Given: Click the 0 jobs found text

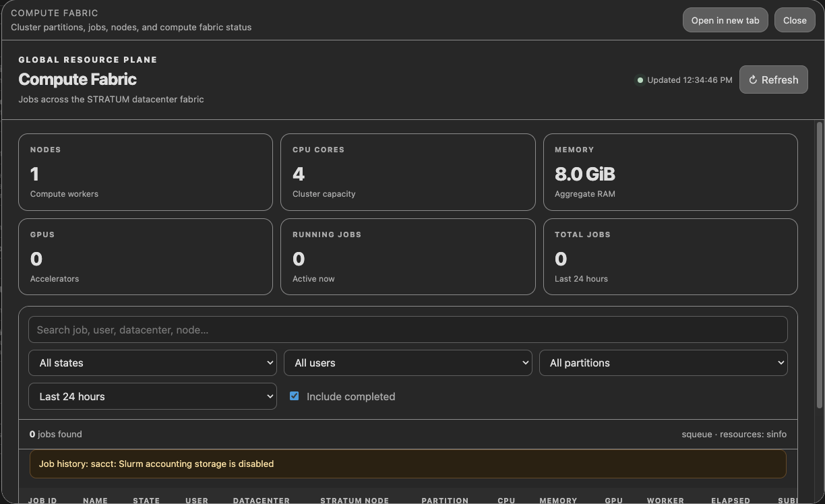Looking at the screenshot, I should tap(56, 434).
